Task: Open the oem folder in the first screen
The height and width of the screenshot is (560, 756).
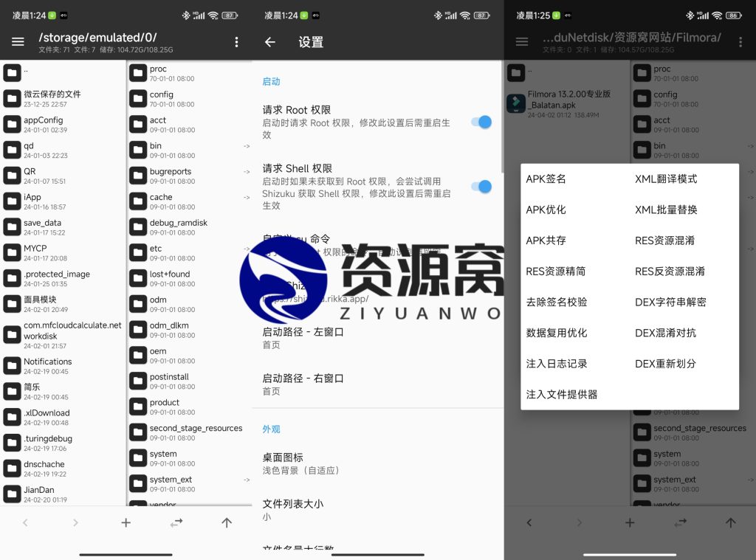Action: pos(190,355)
